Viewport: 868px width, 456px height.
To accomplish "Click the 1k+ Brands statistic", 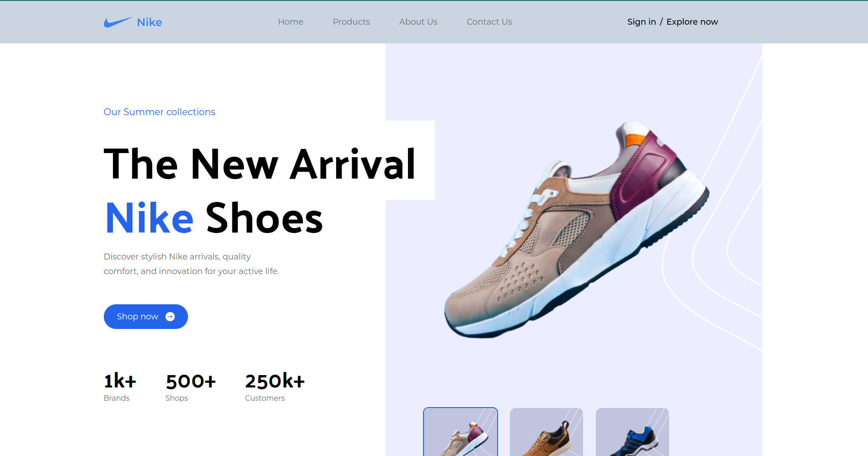I will [120, 387].
